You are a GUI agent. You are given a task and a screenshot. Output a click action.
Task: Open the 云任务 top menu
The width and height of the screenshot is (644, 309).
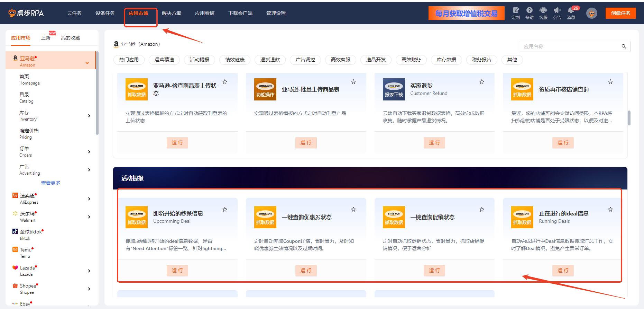tap(74, 13)
